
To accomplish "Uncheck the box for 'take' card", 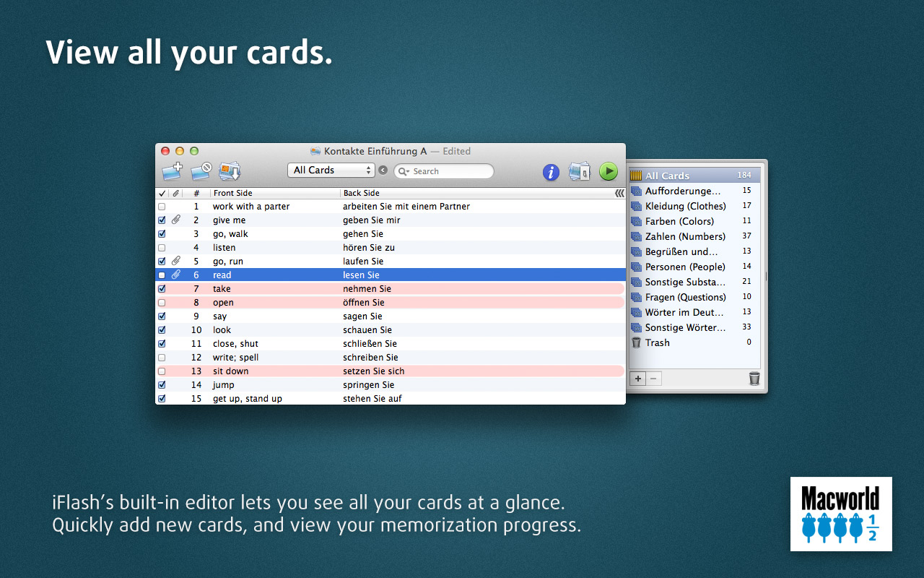I will point(162,289).
